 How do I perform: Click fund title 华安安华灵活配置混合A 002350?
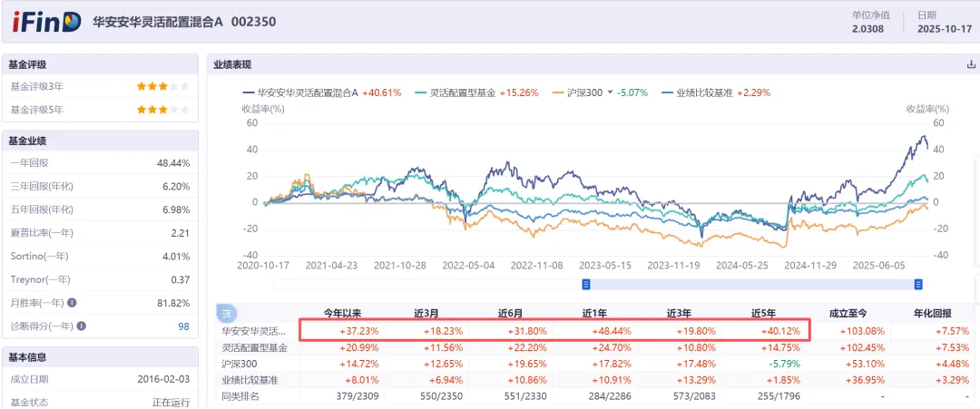tap(184, 21)
